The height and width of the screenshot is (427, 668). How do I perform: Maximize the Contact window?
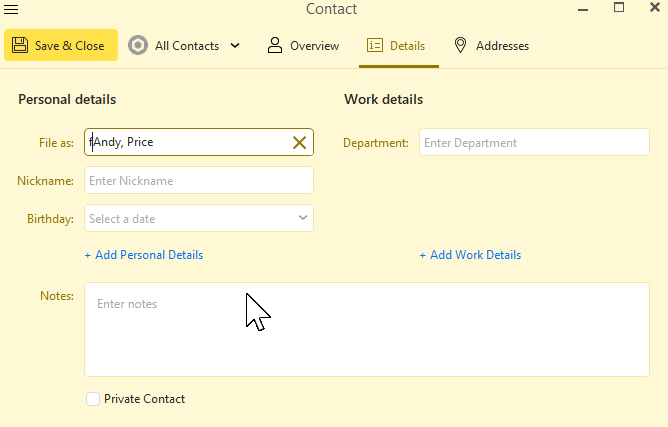tap(619, 8)
